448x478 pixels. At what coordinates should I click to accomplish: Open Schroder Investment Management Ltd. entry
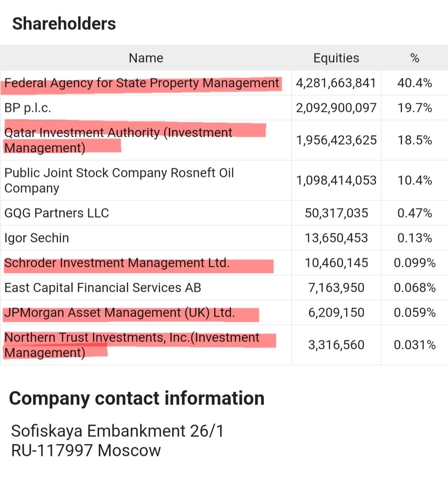pyautogui.click(x=117, y=263)
